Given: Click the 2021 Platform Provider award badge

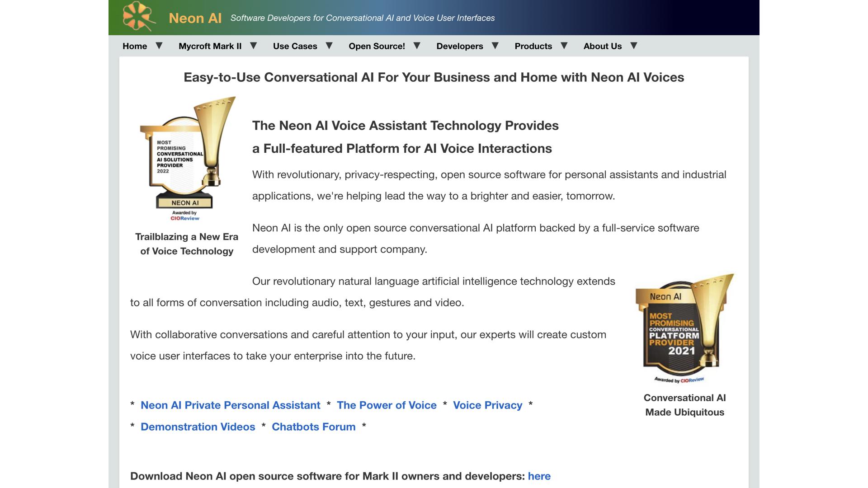Looking at the screenshot, I should [684, 328].
